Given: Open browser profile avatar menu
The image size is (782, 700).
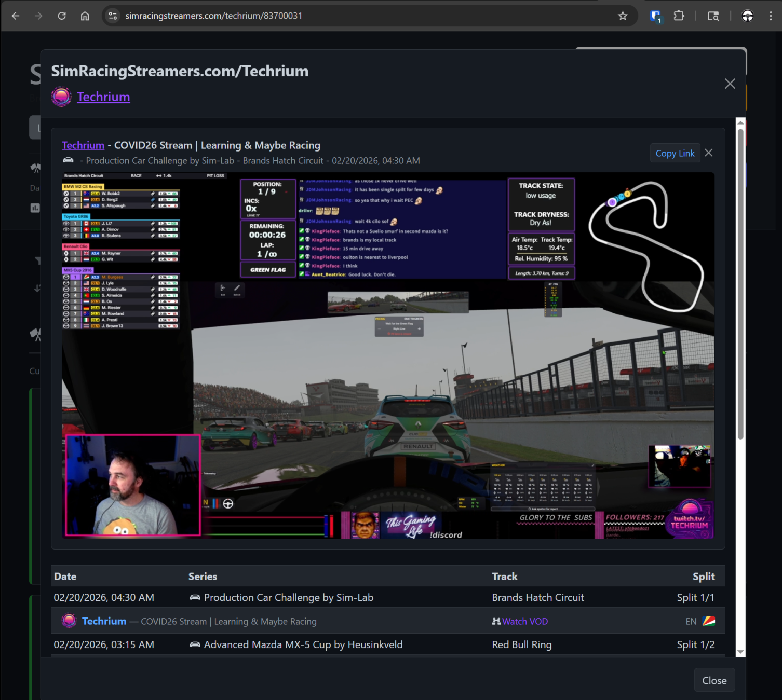Looking at the screenshot, I should point(747,16).
